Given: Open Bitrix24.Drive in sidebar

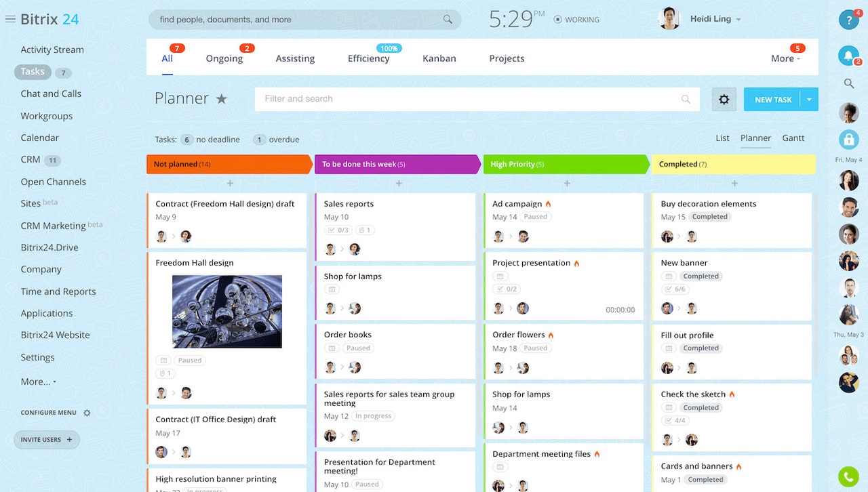Looking at the screenshot, I should coord(50,247).
